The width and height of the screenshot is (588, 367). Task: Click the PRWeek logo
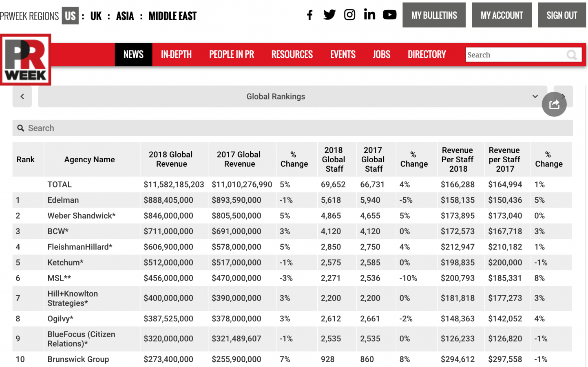26,60
